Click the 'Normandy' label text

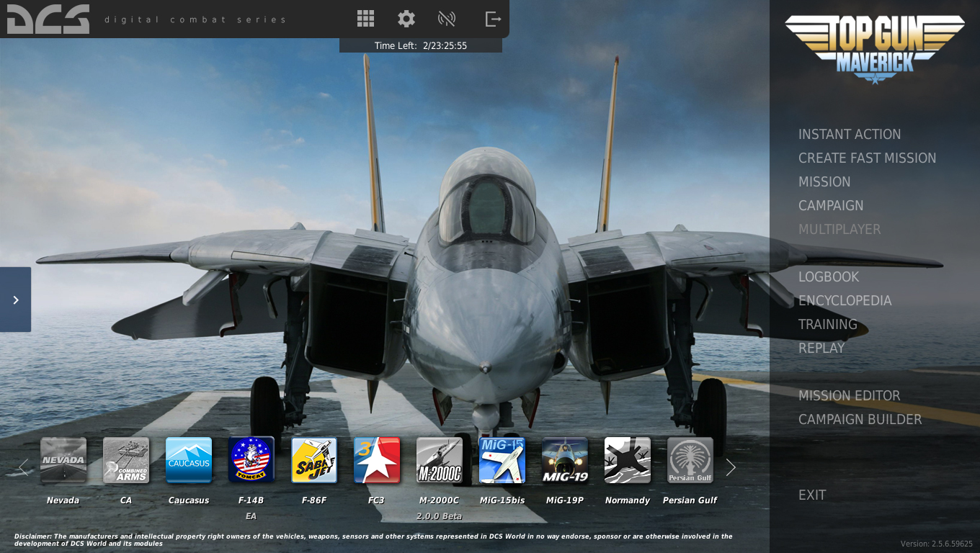point(628,500)
